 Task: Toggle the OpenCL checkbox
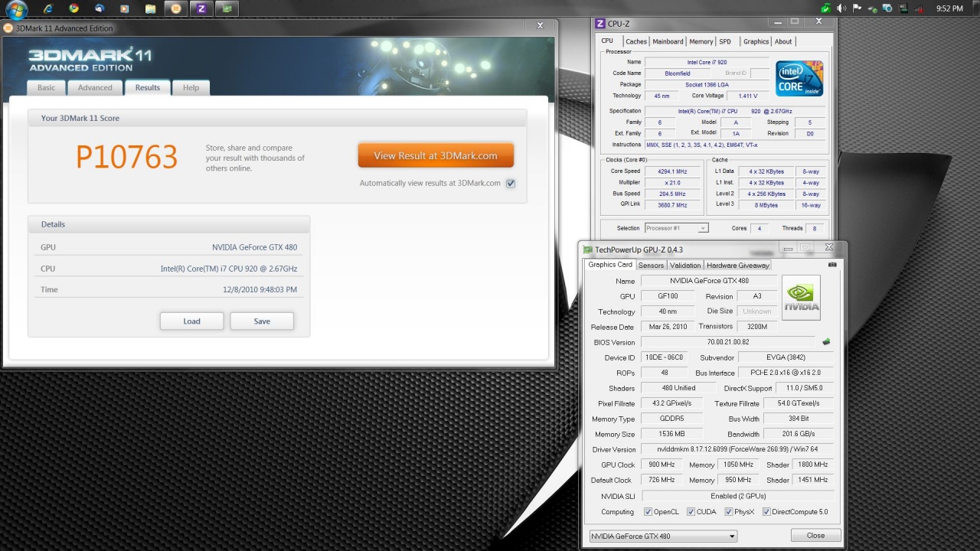point(648,512)
